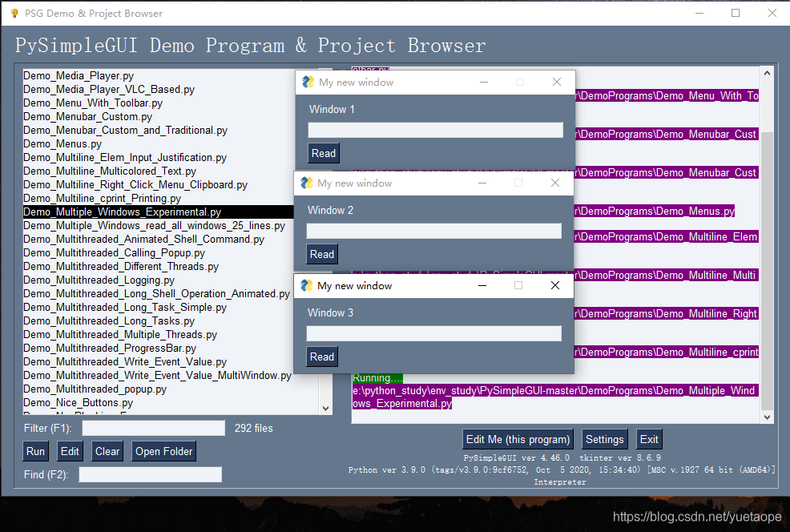
Task: Click Demo_Multiline_Elem path in output pane
Action: [666, 237]
